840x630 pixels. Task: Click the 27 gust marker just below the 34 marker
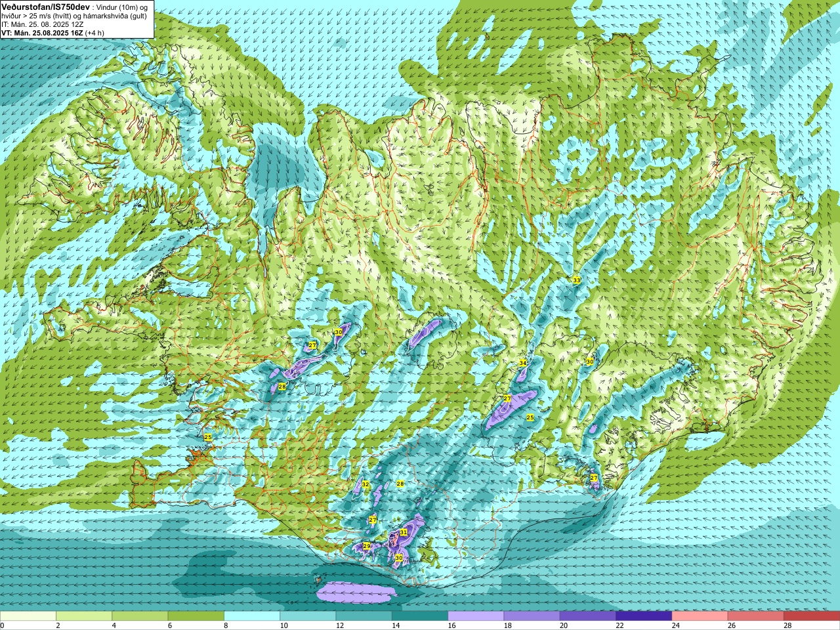pyautogui.click(x=507, y=398)
